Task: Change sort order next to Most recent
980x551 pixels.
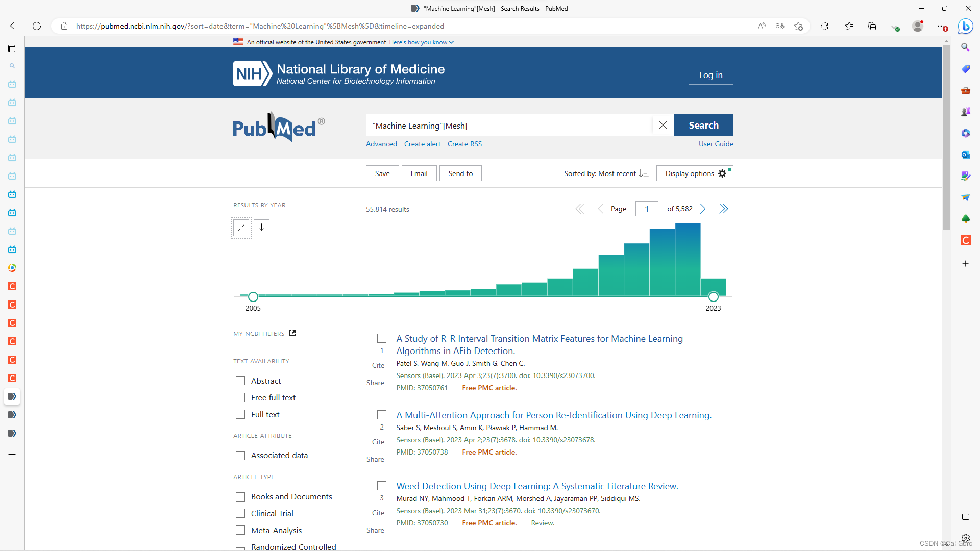Action: pyautogui.click(x=644, y=173)
